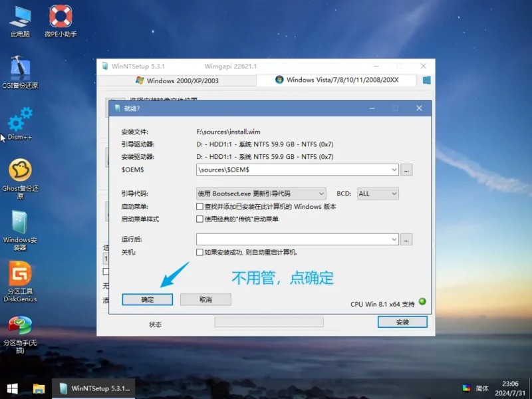
Task: Confirm with the 确定 button
Action: point(147,300)
